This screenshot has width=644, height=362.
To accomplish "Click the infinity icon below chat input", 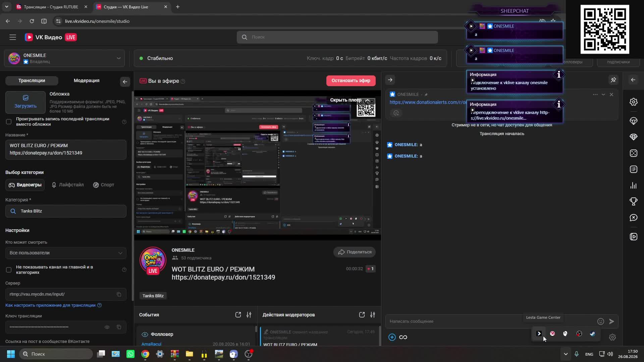I will [403, 337].
